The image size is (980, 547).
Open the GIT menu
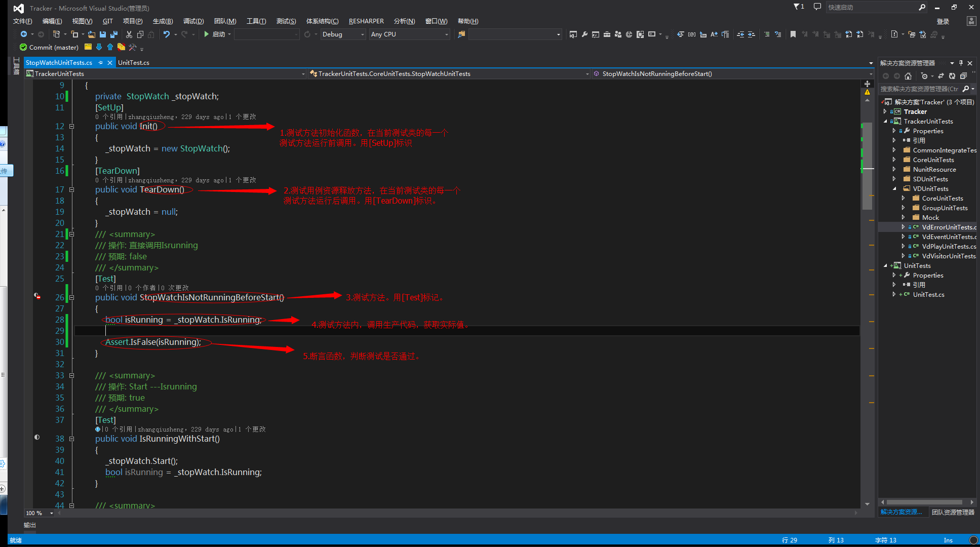point(107,21)
